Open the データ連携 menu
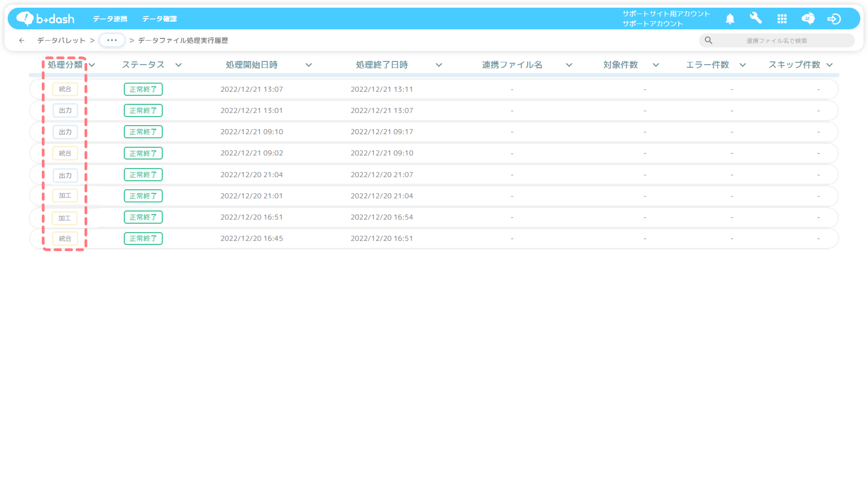Viewport: 868px width, 488px height. 110,19
